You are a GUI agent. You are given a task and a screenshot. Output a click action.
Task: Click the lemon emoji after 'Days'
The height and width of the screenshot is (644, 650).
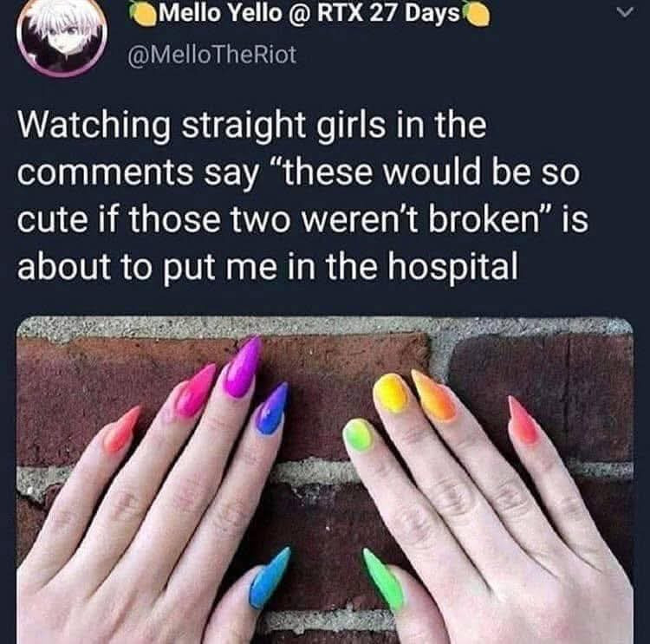pos(476,15)
